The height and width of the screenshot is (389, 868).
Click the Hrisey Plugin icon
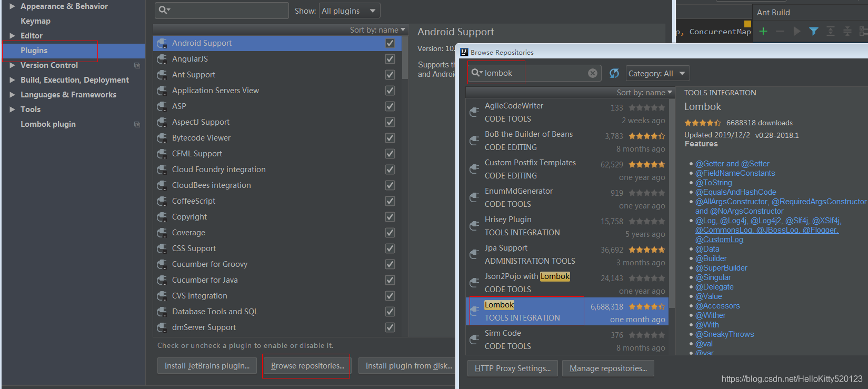tap(474, 226)
